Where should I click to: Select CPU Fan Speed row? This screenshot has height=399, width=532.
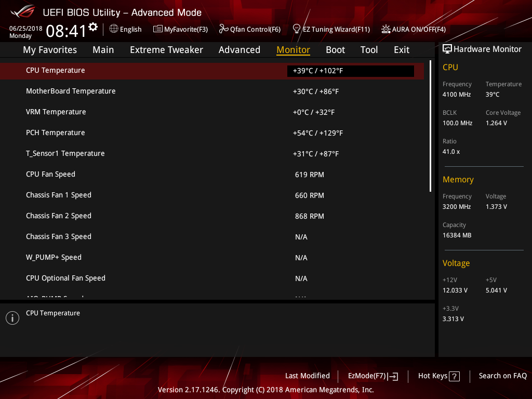click(212, 175)
